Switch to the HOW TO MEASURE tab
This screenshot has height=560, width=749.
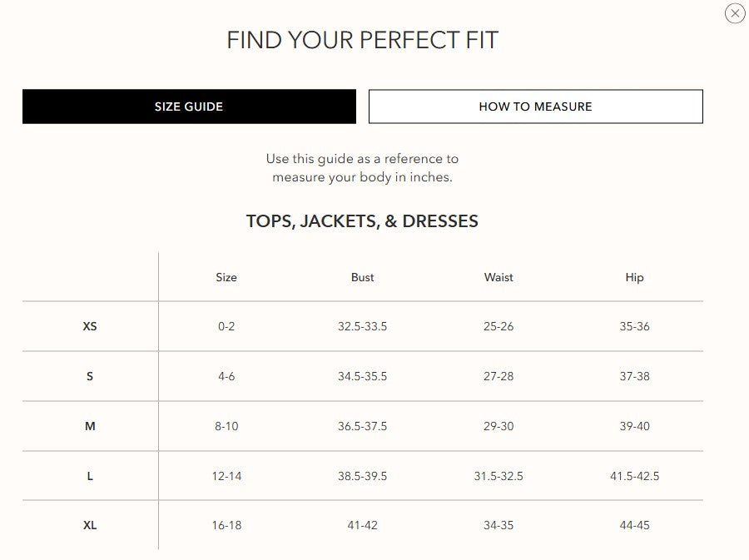pos(535,107)
